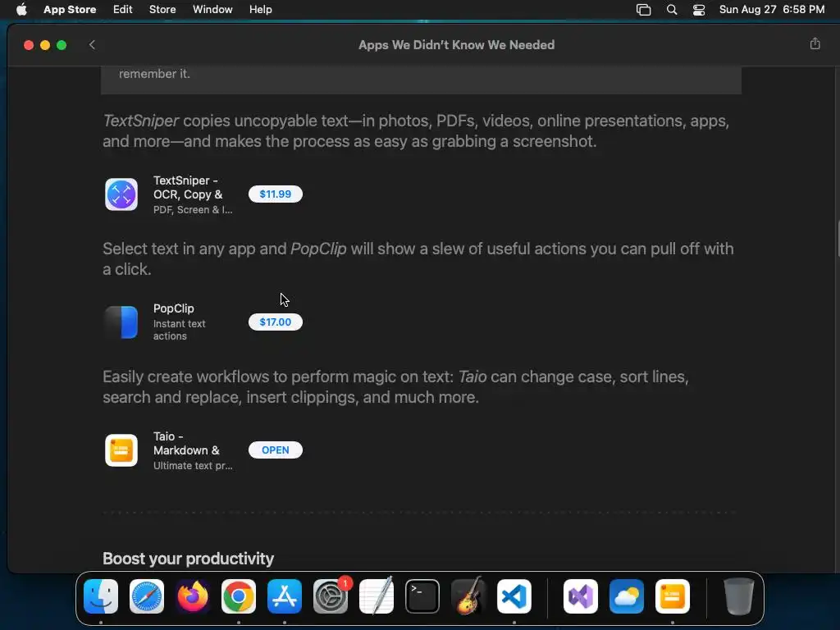Open Visual Studio Code from the Dock

514,596
